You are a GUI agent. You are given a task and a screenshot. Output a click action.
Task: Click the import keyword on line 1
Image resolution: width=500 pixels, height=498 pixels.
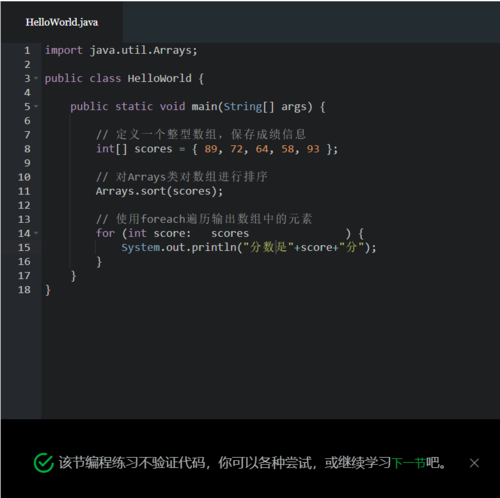(64, 50)
